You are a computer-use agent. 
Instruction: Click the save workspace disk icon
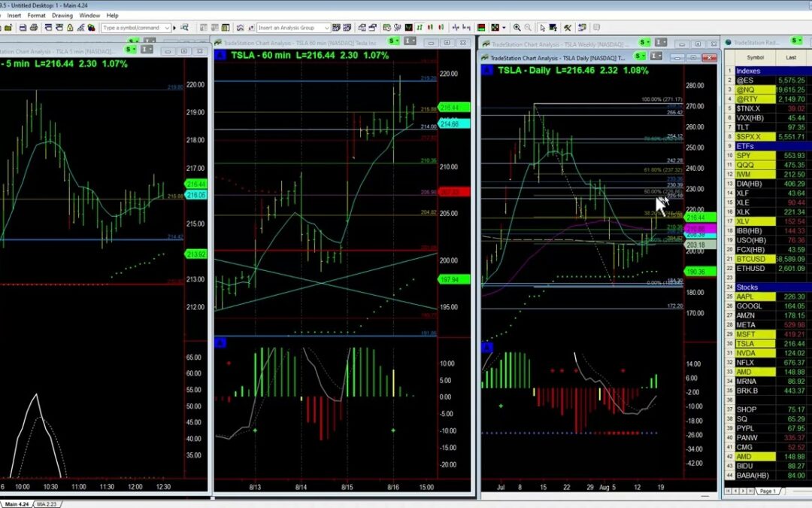pos(23,28)
